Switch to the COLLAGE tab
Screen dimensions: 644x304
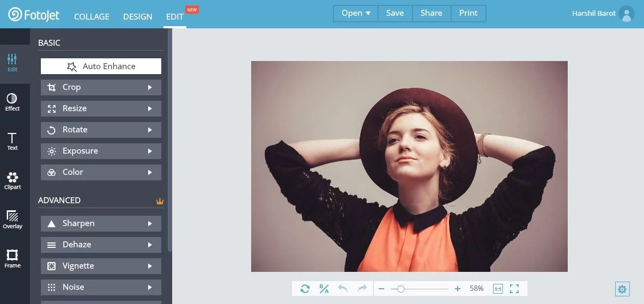(92, 17)
